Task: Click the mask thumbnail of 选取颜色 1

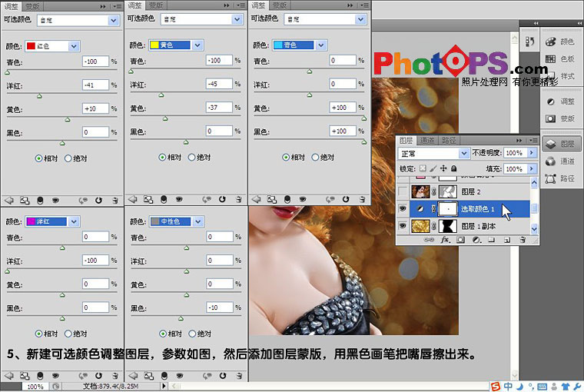Action: point(448,208)
